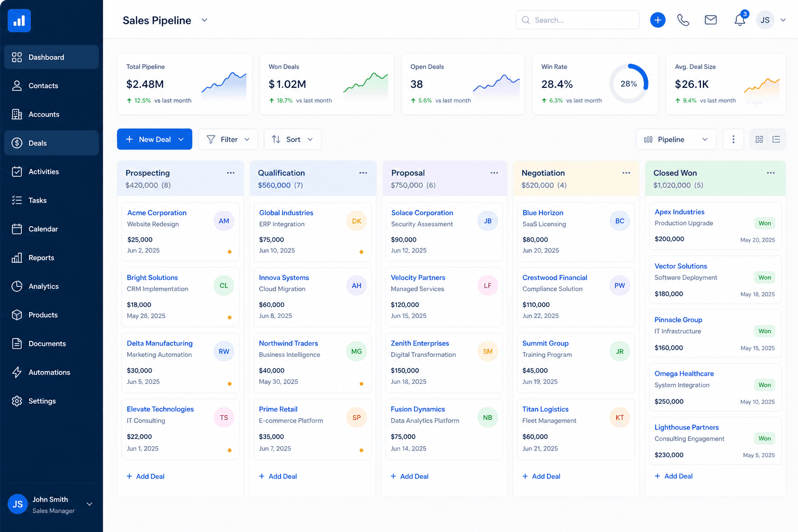Open Automations in sidebar
The height and width of the screenshot is (532, 798).
click(51, 373)
